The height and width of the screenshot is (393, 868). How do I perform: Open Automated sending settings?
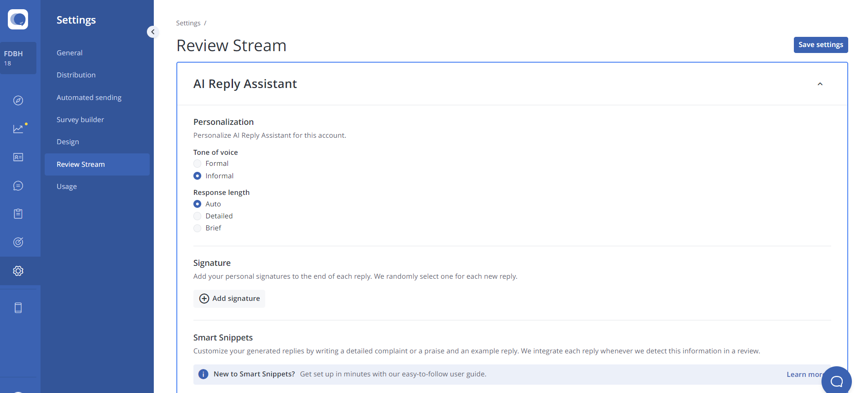click(x=89, y=98)
